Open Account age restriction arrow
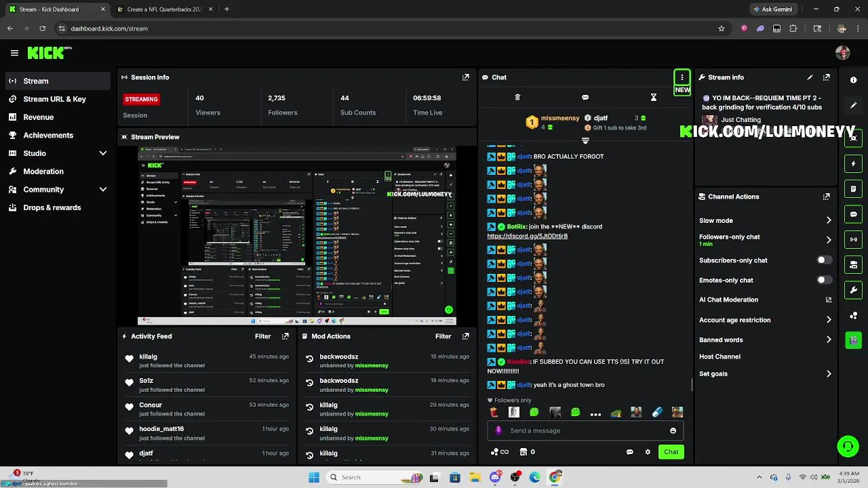This screenshot has width=868, height=488. [829, 320]
